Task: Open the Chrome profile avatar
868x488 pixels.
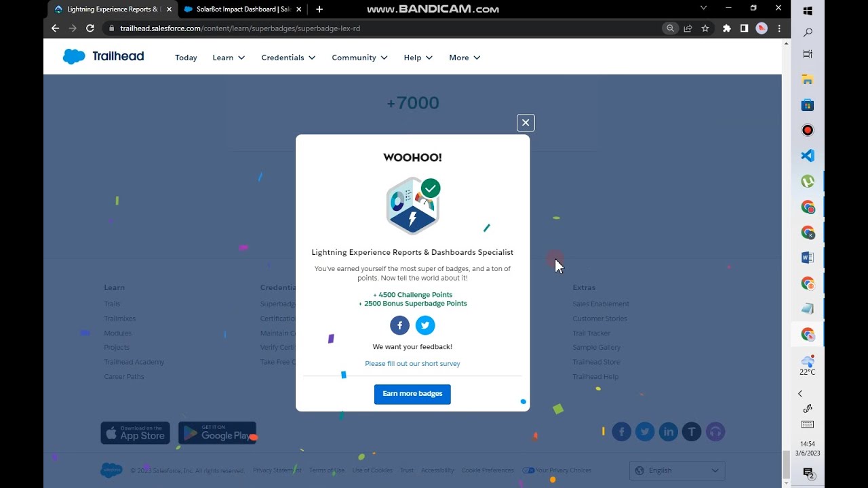Action: pos(762,28)
